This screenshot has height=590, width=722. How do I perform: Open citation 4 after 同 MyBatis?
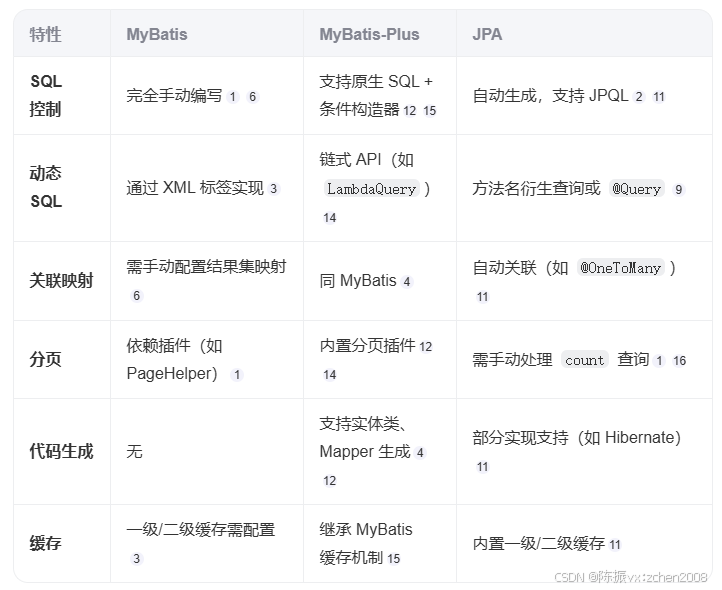click(x=407, y=281)
